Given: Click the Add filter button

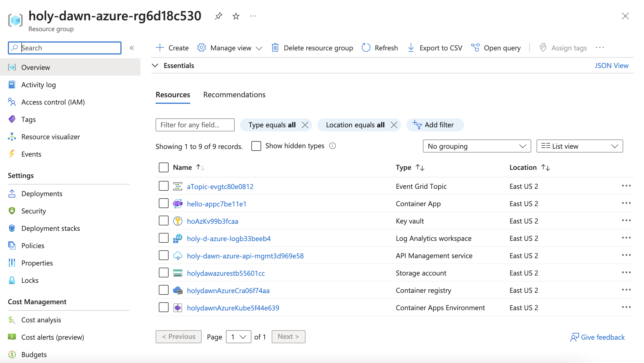Looking at the screenshot, I should 435,125.
